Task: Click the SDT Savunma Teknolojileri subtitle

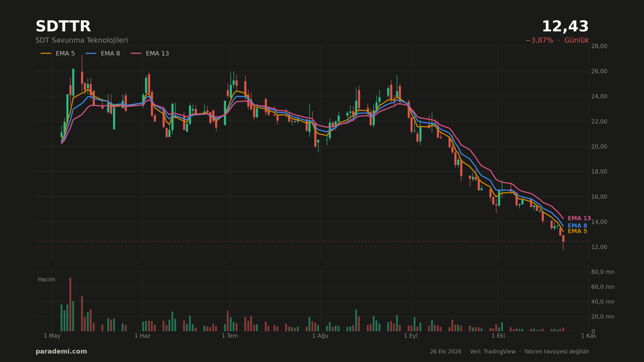Action: click(82, 41)
